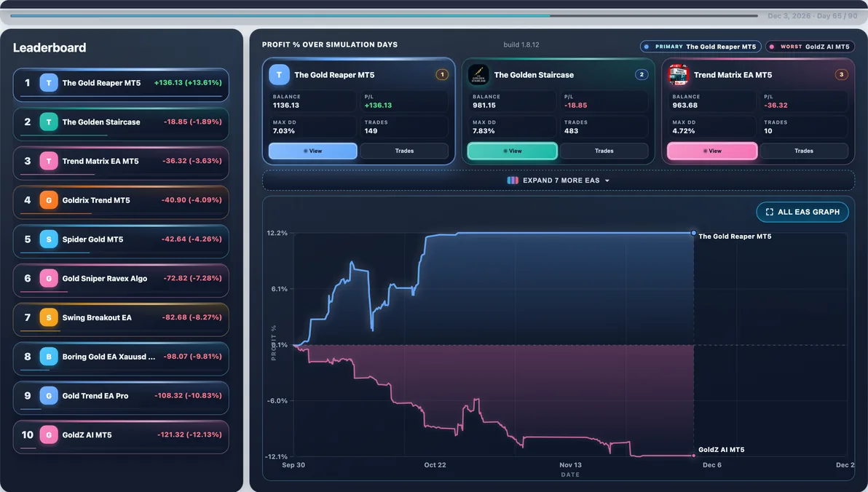Viewport: 868px width, 492px height.
Task: Click the simulation day progress bar
Action: coord(384,16)
